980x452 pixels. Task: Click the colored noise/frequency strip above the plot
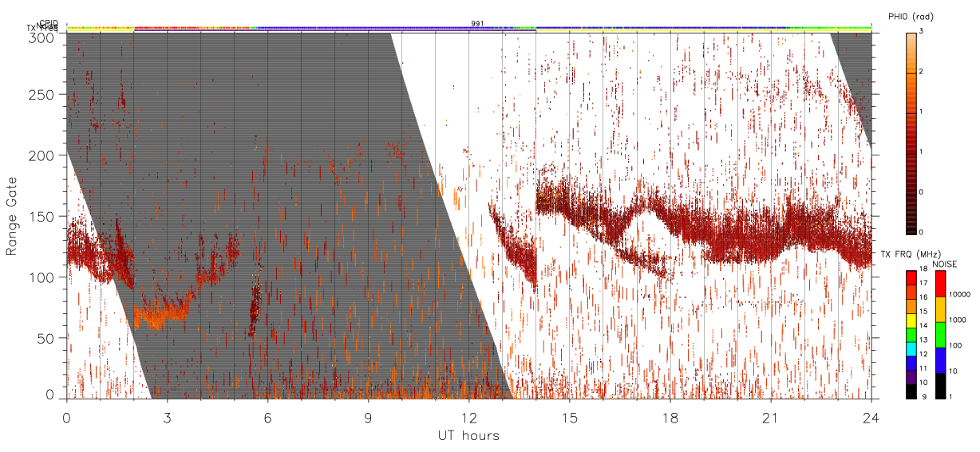[468, 29]
